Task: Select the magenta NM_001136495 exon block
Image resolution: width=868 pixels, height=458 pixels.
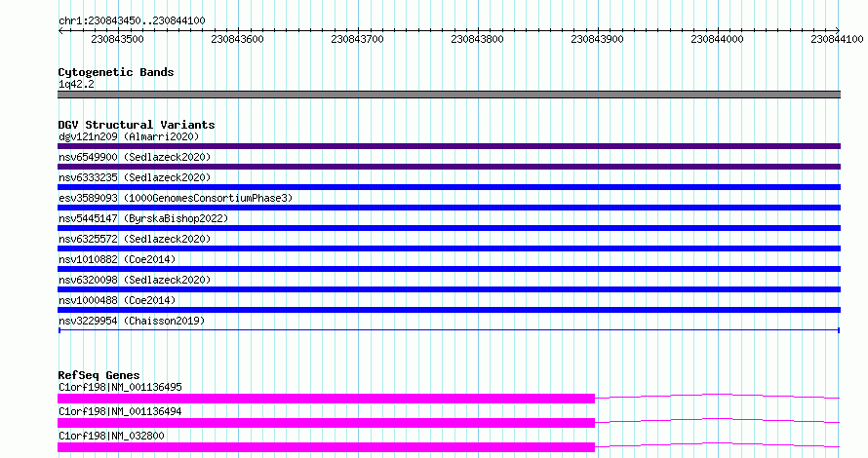Action: point(326,399)
